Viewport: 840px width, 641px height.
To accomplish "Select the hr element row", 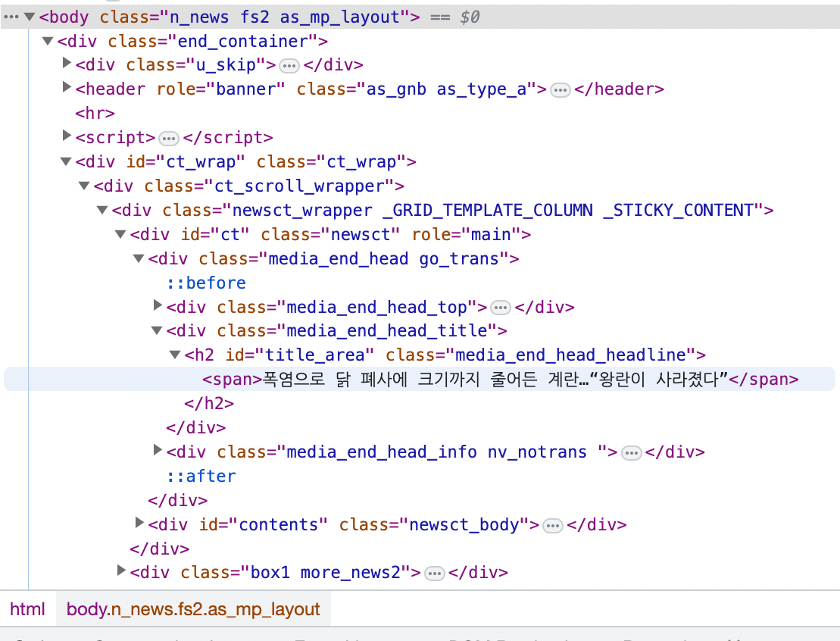I will point(95,114).
